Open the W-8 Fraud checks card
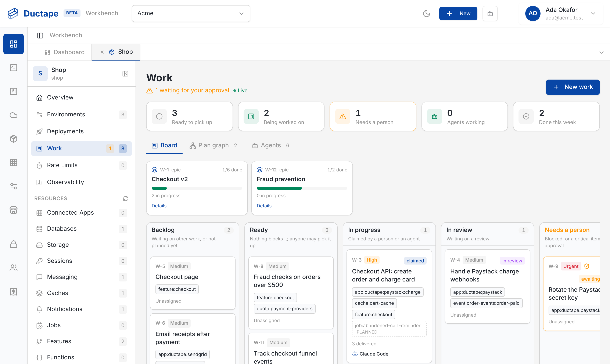610x364 pixels. click(291, 293)
